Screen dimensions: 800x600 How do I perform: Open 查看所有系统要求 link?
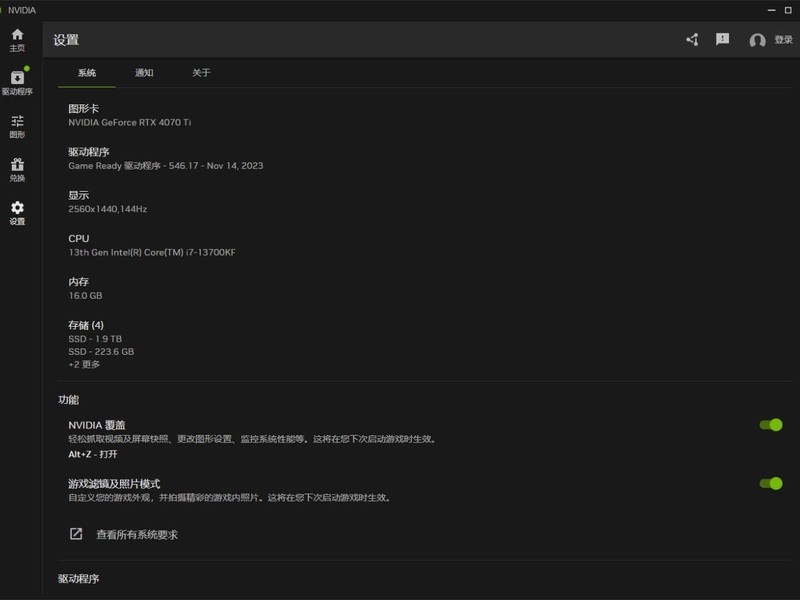[137, 535]
